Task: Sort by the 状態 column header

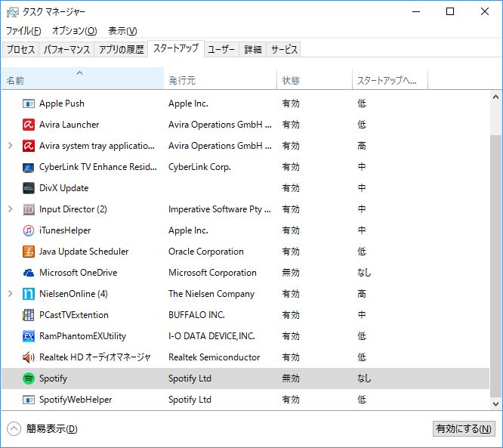Action: point(314,79)
